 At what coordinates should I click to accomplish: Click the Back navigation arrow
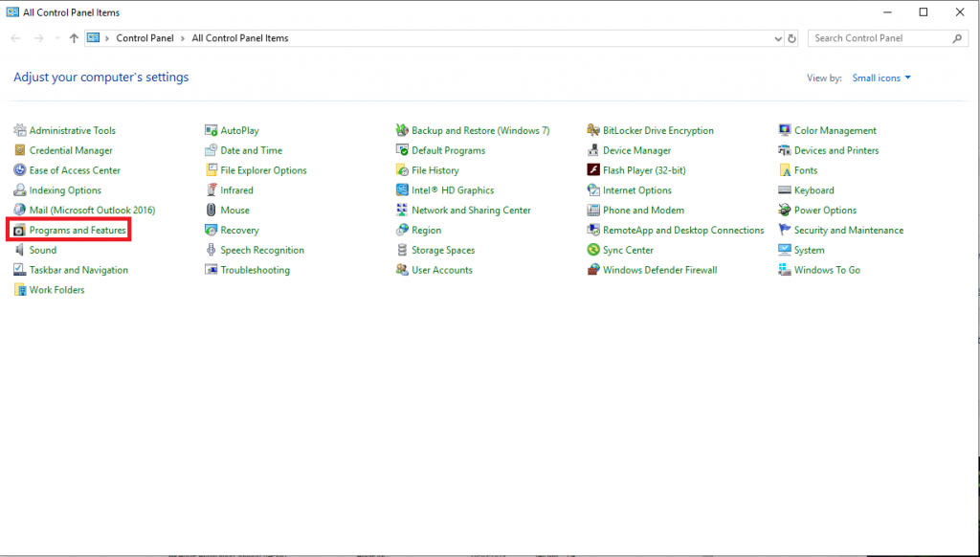point(15,38)
